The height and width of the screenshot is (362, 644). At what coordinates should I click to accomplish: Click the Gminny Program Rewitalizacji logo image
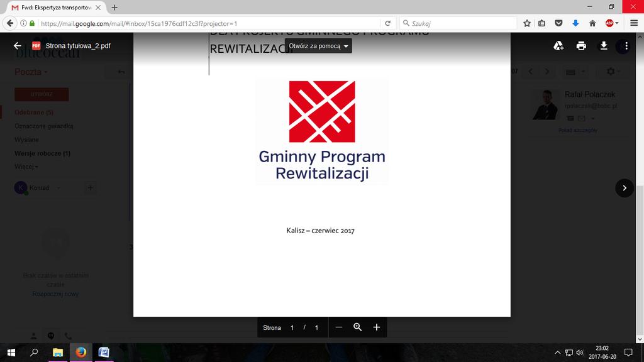(x=322, y=131)
